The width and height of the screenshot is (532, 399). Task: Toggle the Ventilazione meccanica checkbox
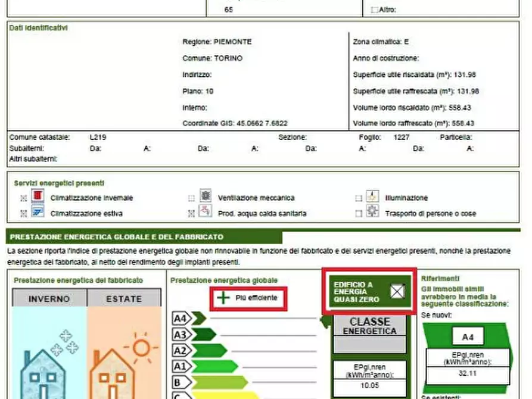pos(191,198)
